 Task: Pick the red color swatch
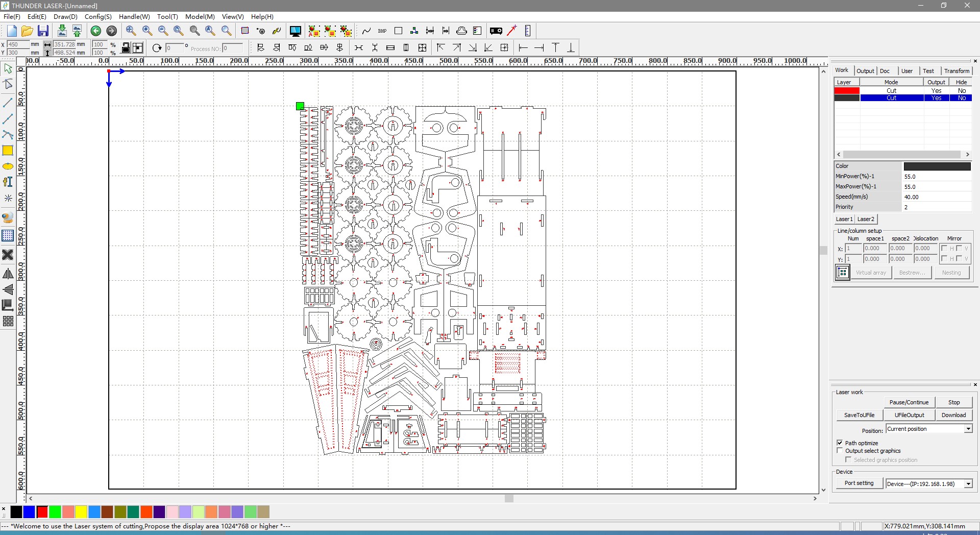[42, 512]
